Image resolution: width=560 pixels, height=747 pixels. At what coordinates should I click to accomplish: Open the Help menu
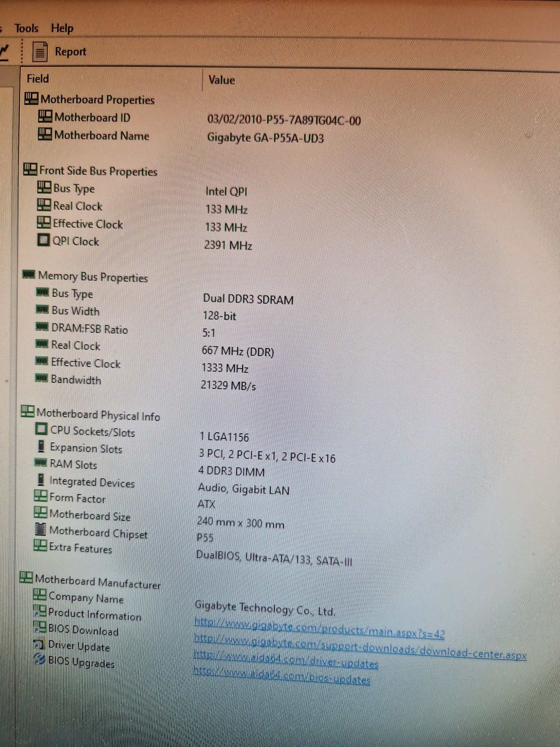point(62,28)
